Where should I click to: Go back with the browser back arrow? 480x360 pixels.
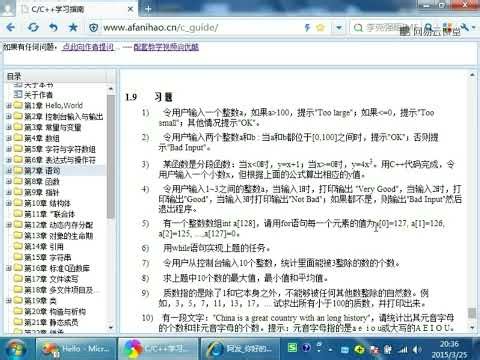(11, 27)
